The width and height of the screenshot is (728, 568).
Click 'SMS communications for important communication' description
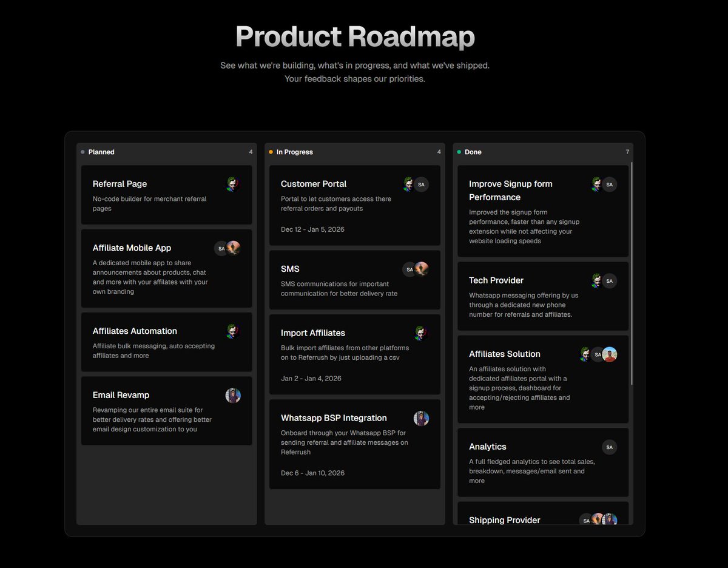pyautogui.click(x=339, y=289)
